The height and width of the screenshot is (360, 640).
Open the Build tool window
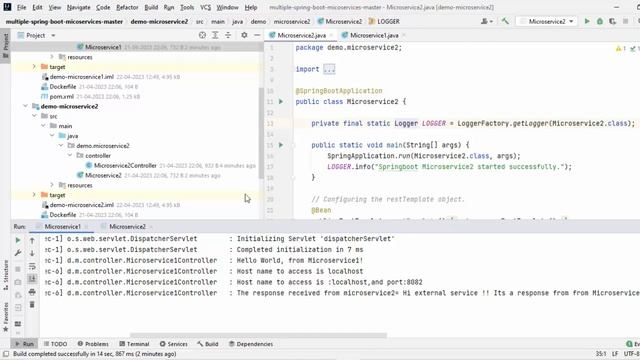click(208, 344)
